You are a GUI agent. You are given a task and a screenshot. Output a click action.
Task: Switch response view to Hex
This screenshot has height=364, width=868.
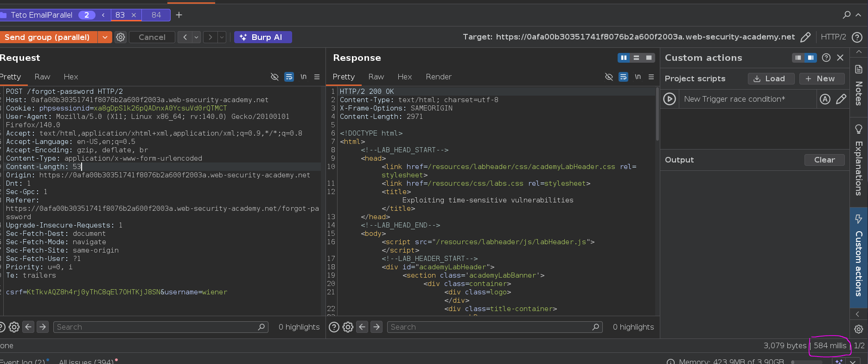pyautogui.click(x=405, y=77)
